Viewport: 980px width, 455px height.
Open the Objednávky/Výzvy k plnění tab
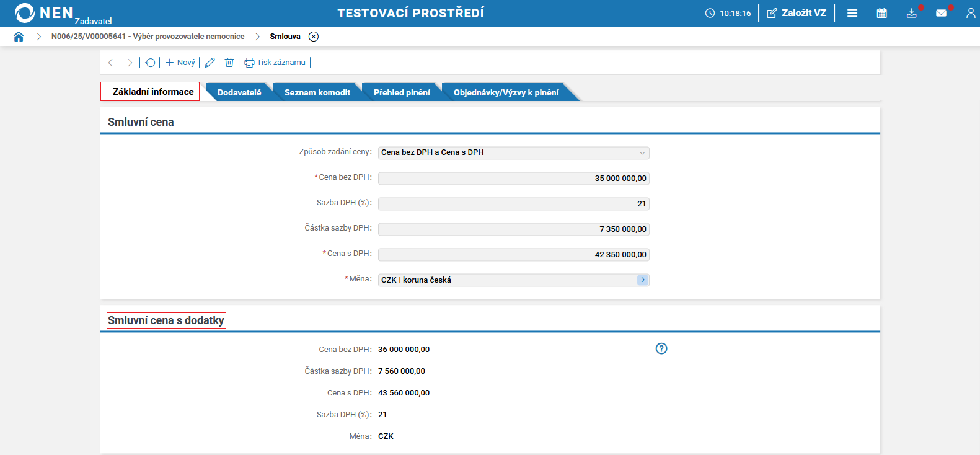pyautogui.click(x=506, y=92)
